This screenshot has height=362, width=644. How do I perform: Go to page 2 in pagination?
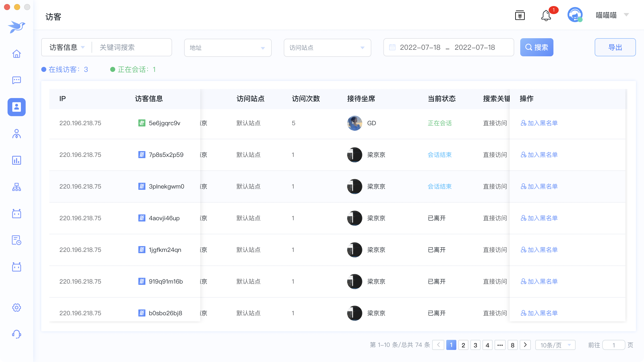click(x=463, y=345)
